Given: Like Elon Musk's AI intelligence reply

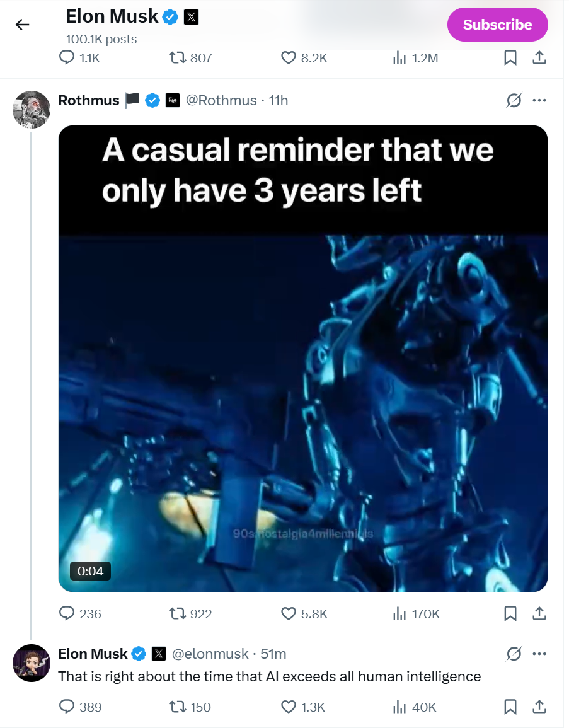Looking at the screenshot, I should pyautogui.click(x=288, y=707).
